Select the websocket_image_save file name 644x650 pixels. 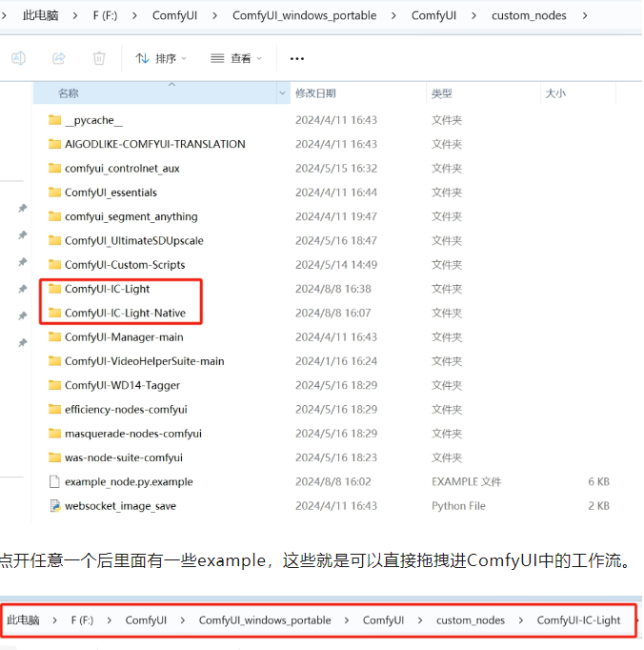pyautogui.click(x=120, y=506)
